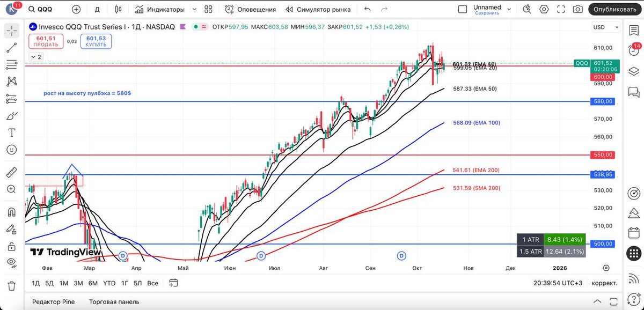Activate the zoom in tool
Viewport: 644px width, 310px height.
(11, 189)
